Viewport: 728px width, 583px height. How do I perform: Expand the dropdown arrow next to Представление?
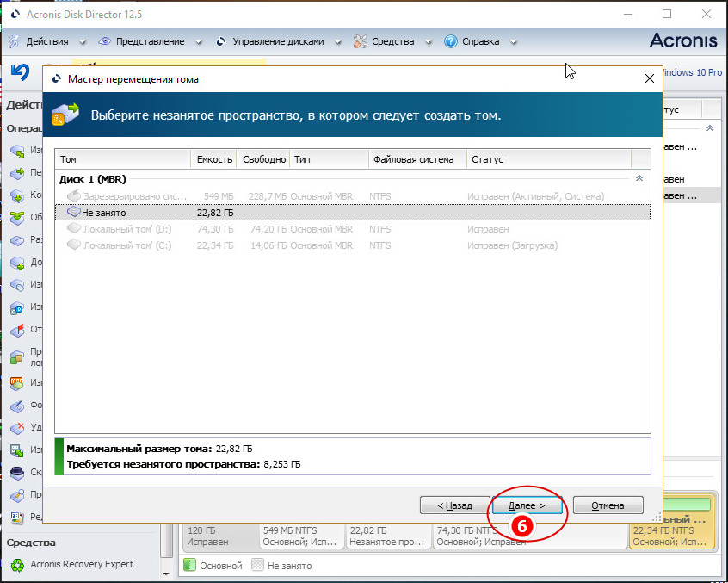(x=199, y=42)
